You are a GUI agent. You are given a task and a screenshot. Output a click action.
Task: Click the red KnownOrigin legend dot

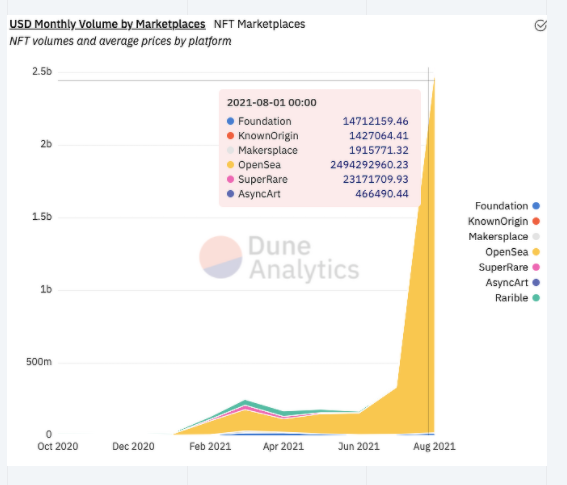(536, 221)
